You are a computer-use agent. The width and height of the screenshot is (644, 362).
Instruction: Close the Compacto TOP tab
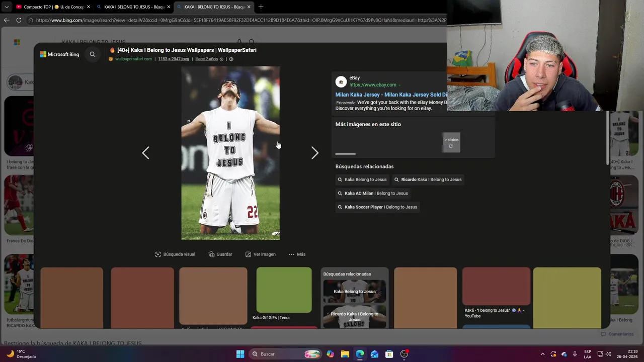tap(89, 7)
